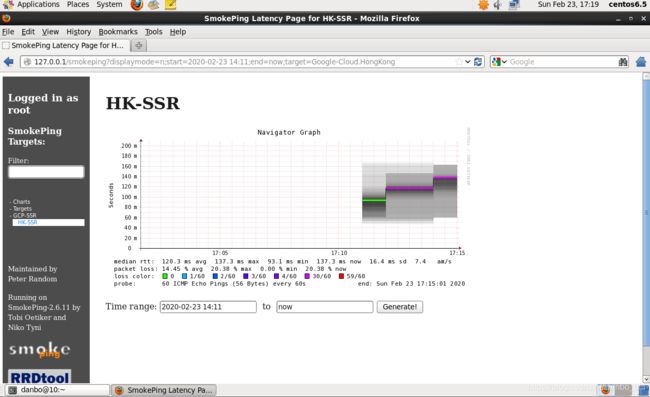
Task: Go to the Firefox Home page icon
Action: click(641, 62)
